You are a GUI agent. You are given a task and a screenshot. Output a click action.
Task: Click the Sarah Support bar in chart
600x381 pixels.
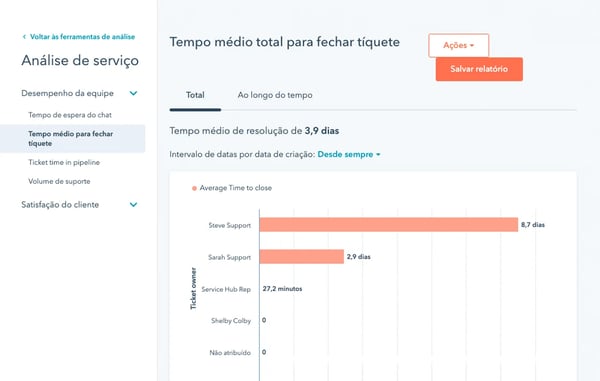pos(302,257)
